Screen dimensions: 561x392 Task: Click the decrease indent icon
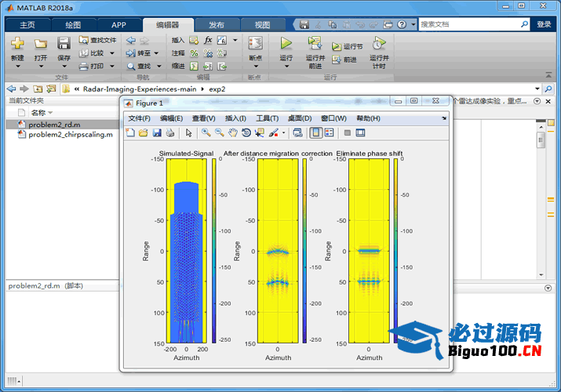coord(222,66)
